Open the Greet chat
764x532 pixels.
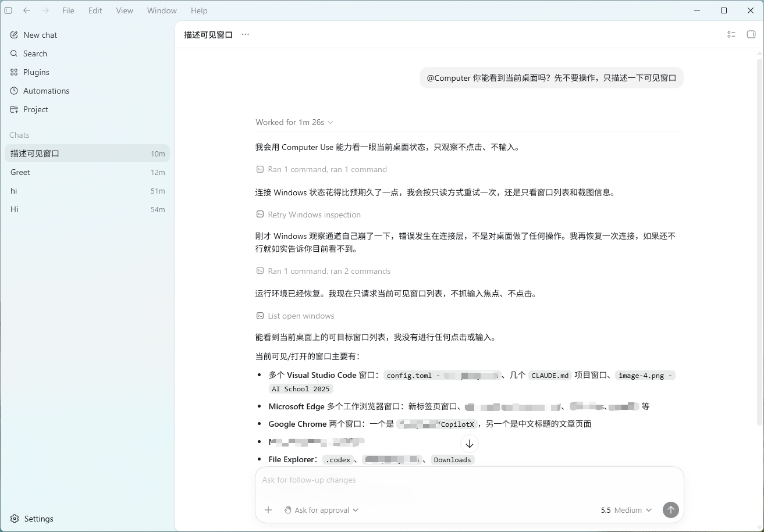click(87, 172)
